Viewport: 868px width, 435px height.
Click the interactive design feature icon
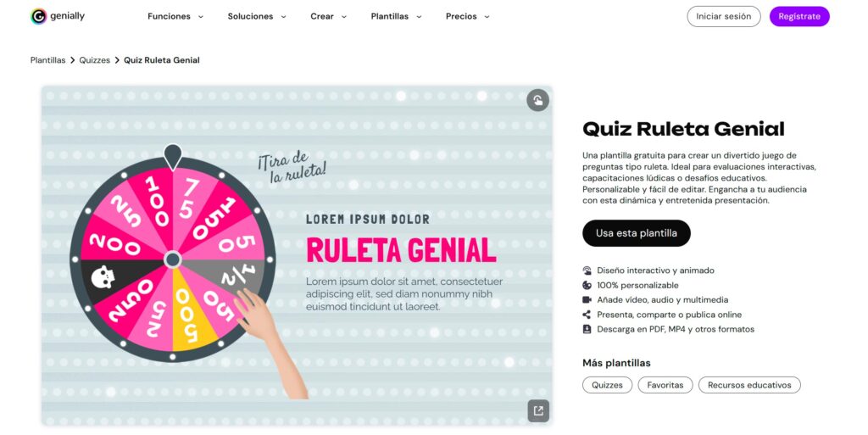(x=587, y=270)
